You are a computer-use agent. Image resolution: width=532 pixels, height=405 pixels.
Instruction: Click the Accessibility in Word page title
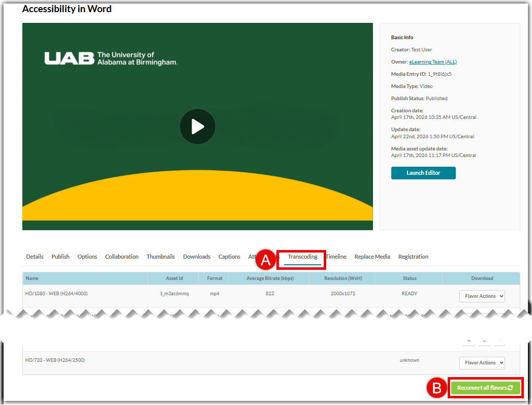(67, 9)
